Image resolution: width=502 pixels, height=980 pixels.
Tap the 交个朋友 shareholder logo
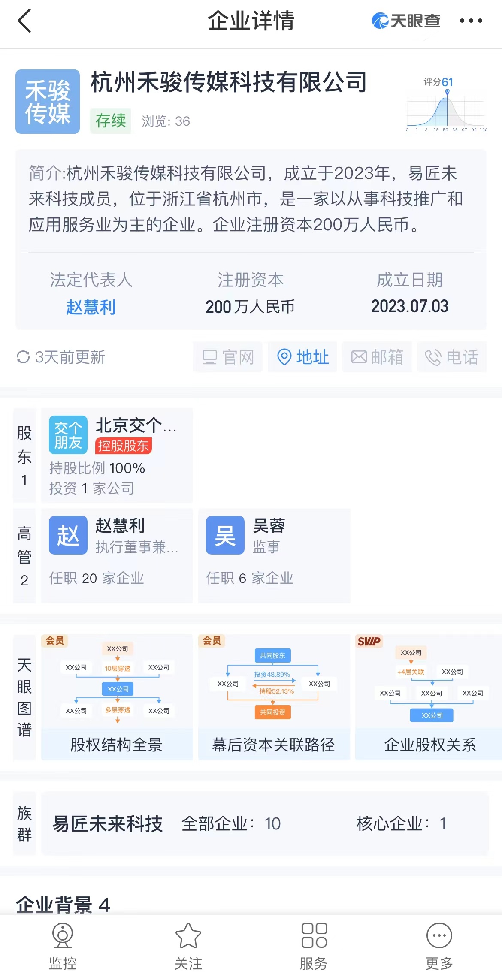coord(68,435)
